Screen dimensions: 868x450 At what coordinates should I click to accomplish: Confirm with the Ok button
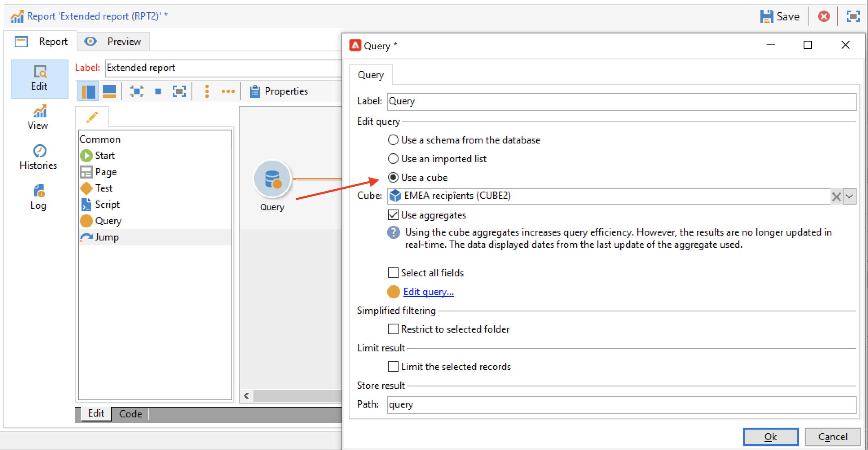(770, 437)
